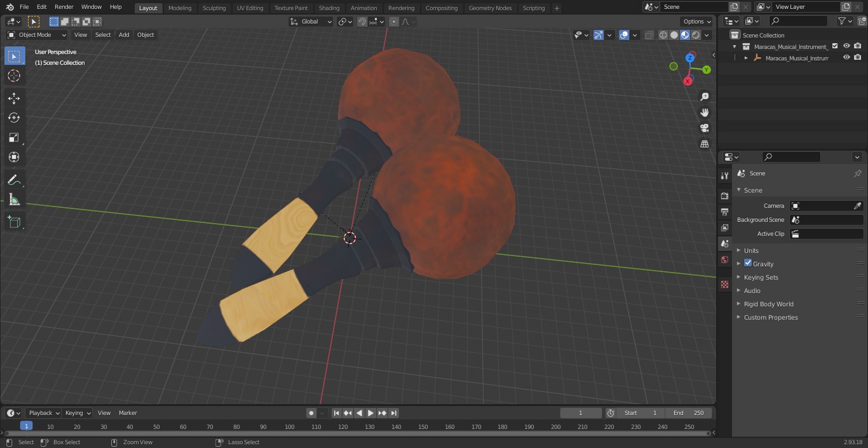Play the animation forward
868x448 pixels.
point(371,413)
